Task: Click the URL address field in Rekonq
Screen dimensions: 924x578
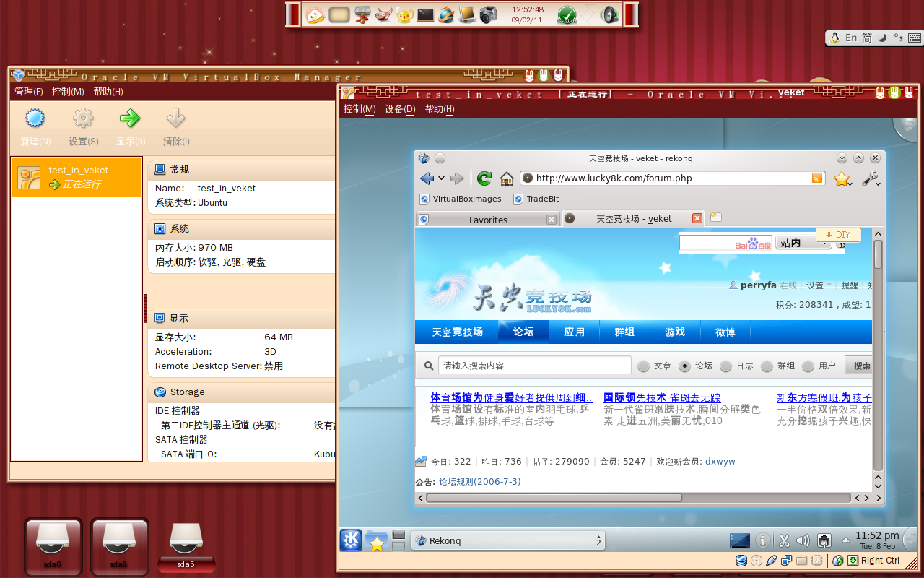Action: [x=671, y=178]
